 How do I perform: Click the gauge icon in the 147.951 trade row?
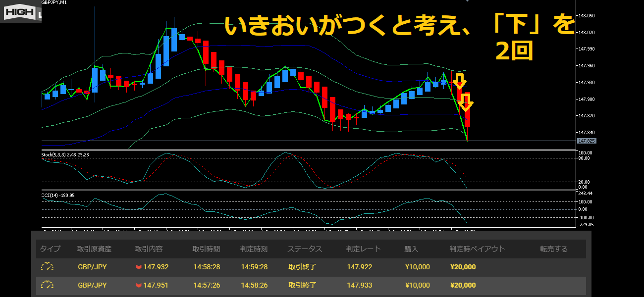point(47,285)
